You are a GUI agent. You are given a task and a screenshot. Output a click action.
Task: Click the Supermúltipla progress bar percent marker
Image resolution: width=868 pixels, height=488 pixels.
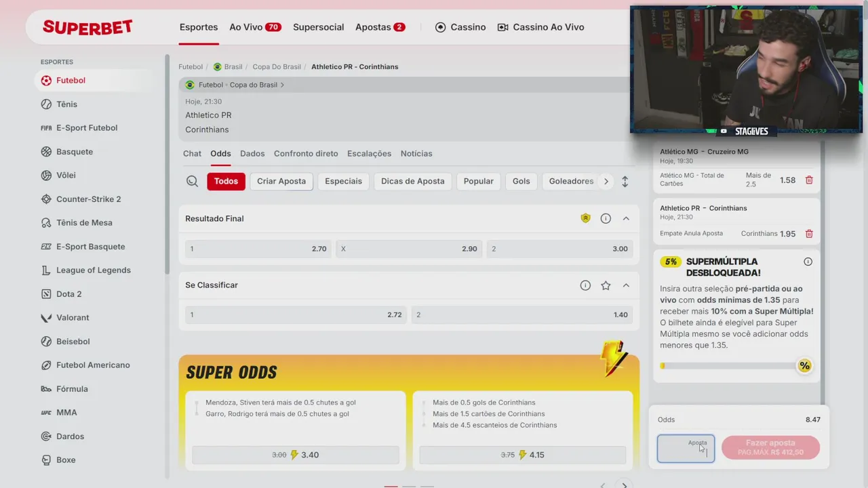coord(804,366)
